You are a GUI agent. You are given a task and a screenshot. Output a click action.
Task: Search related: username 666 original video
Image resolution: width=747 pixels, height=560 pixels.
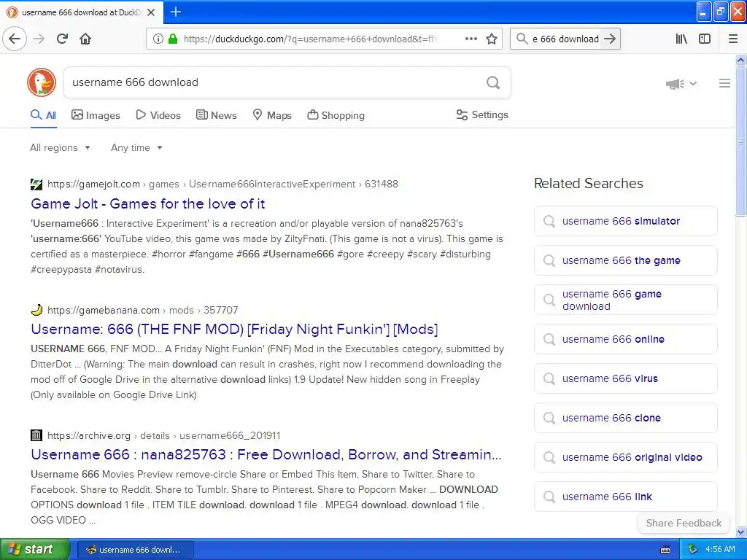(625, 457)
